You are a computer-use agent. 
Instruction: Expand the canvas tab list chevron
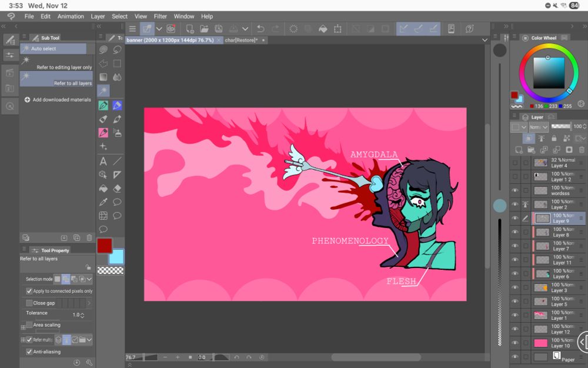click(x=485, y=40)
